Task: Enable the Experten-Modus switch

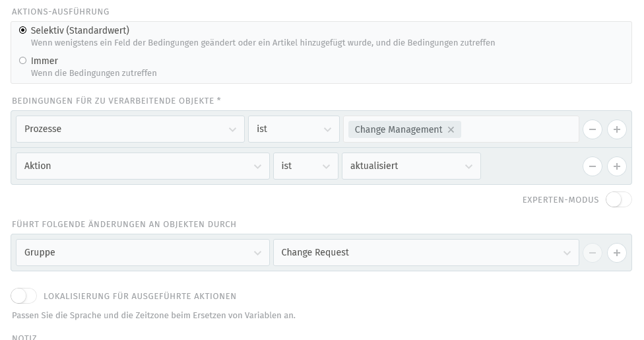Action: pyautogui.click(x=618, y=200)
